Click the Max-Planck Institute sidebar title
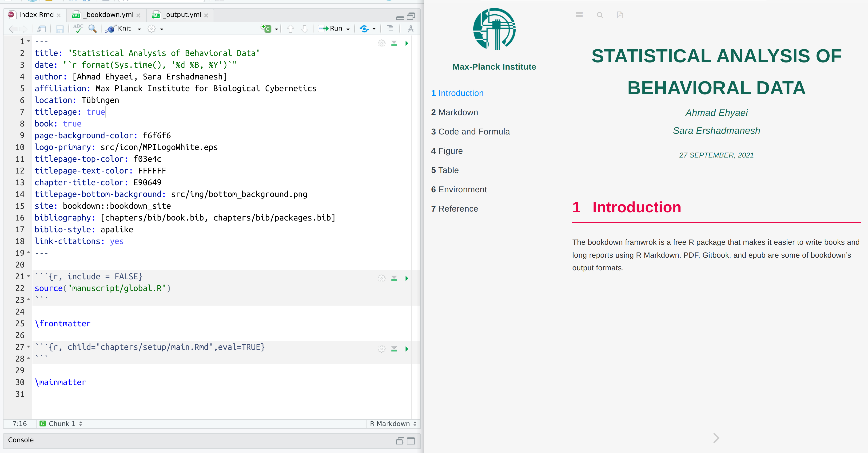 coord(494,67)
